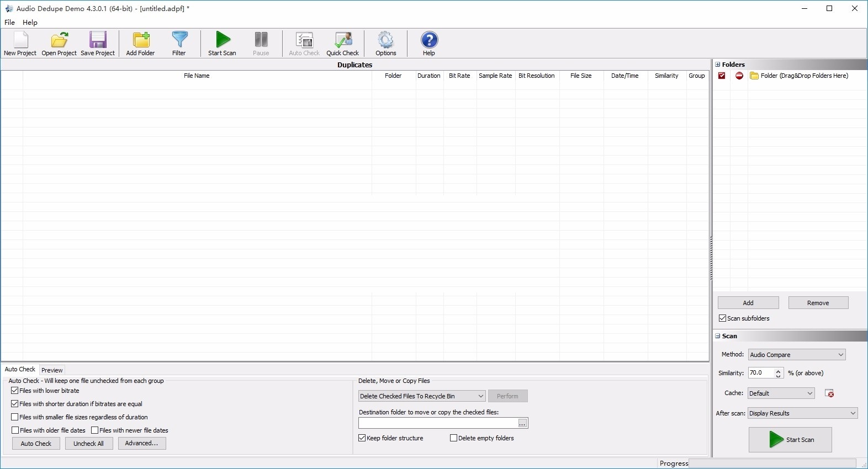This screenshot has height=469, width=868.
Task: Disable the Scan subfolders checkbox
Action: click(x=722, y=318)
